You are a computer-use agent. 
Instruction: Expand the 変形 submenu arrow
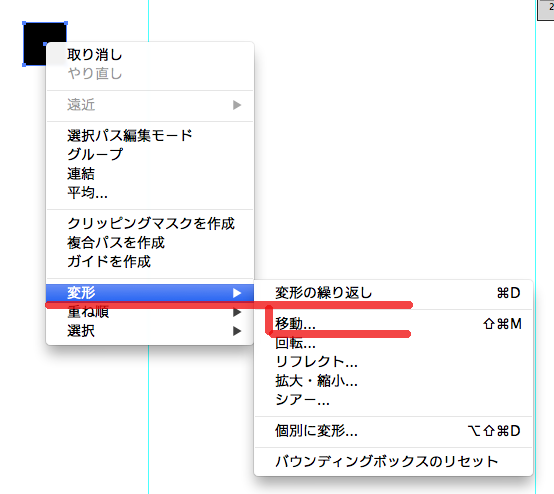pyautogui.click(x=237, y=293)
